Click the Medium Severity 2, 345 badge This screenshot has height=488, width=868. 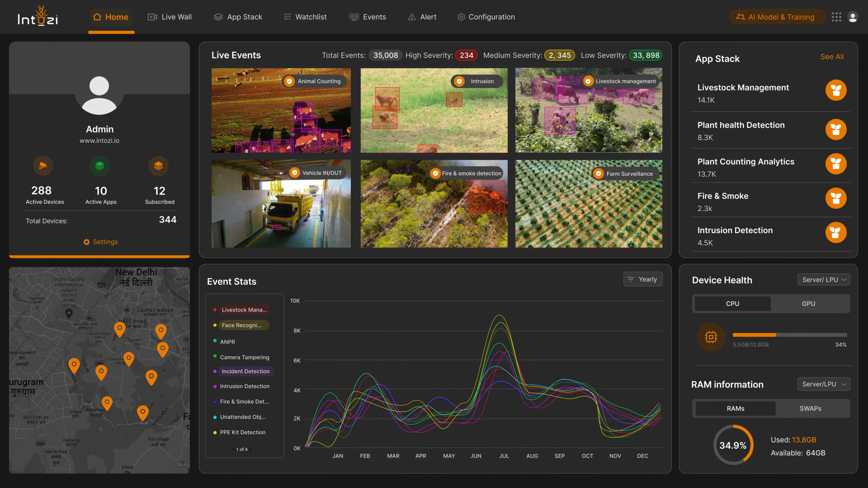[x=560, y=55]
